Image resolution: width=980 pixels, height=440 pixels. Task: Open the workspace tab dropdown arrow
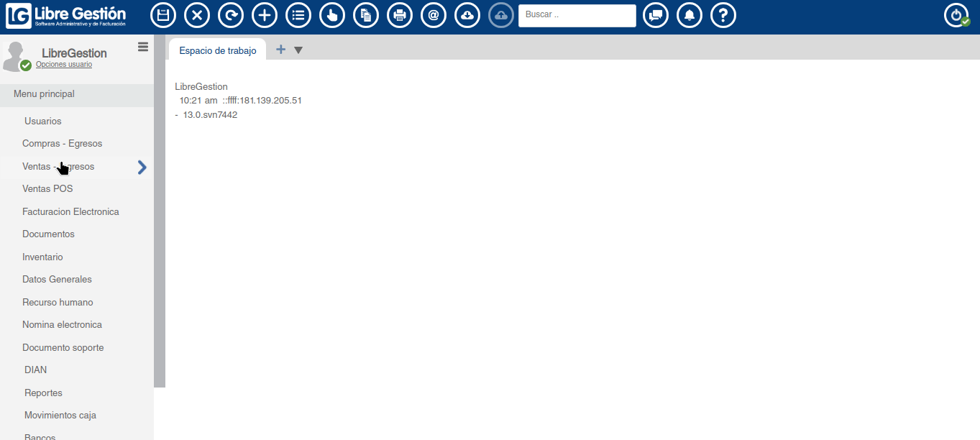298,50
